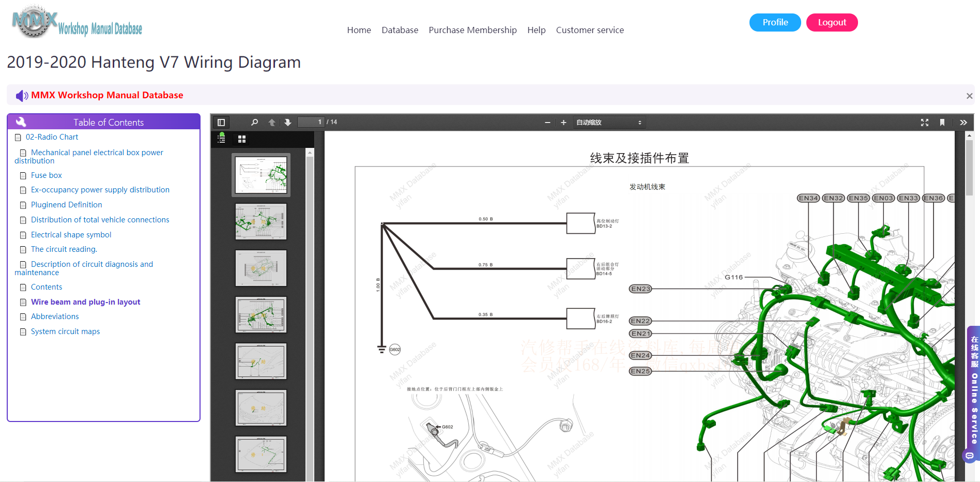Image resolution: width=980 pixels, height=482 pixels.
Task: Click the document icon beside Abbreviations
Action: coord(23,317)
